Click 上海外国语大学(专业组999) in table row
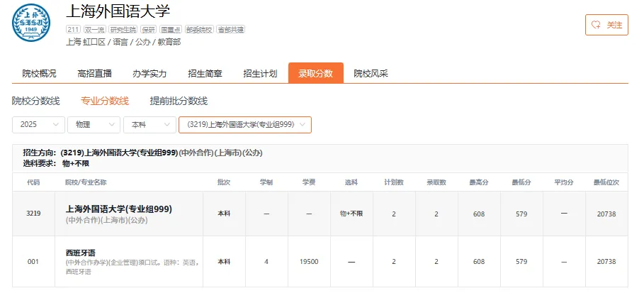 (119, 209)
